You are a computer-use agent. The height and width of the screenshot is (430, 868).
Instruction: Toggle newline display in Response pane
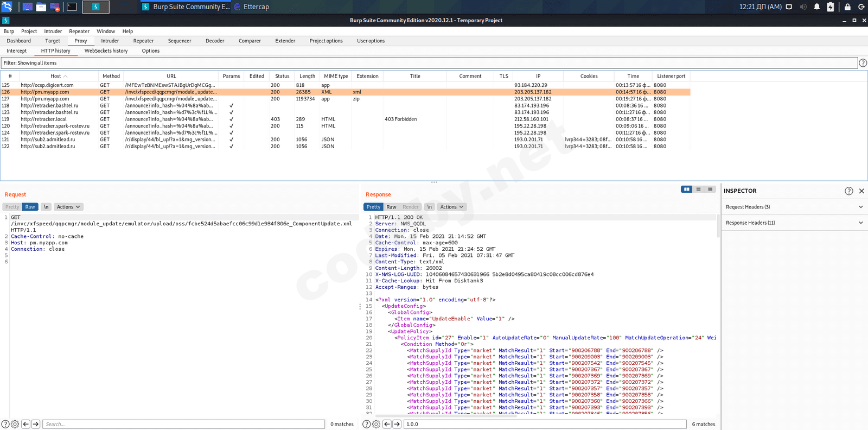[430, 207]
